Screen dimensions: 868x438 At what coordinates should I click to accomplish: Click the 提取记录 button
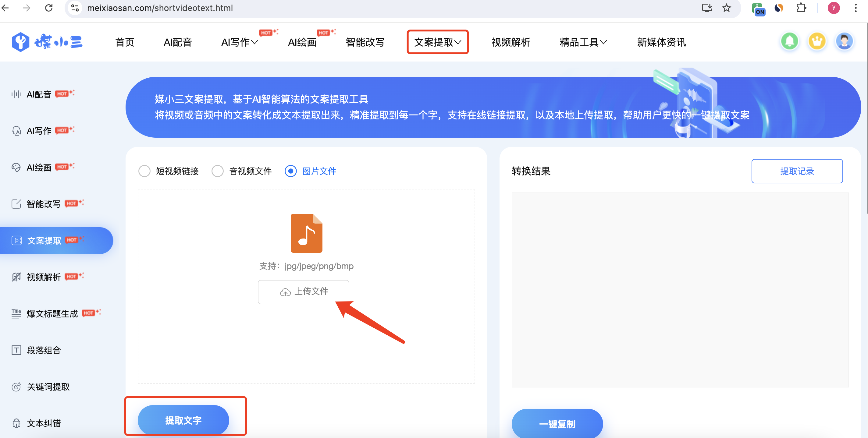coord(797,171)
